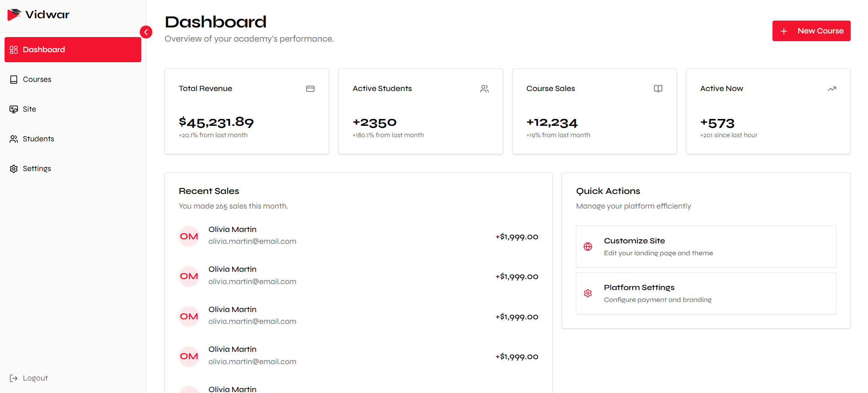Select Students in the sidebar
Screen dimensions: 868x393
click(x=73, y=139)
